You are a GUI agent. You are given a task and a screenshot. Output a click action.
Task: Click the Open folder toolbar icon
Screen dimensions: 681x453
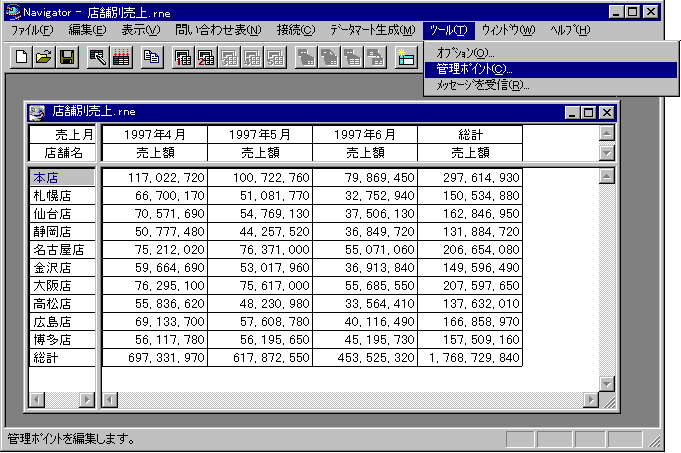click(45, 58)
